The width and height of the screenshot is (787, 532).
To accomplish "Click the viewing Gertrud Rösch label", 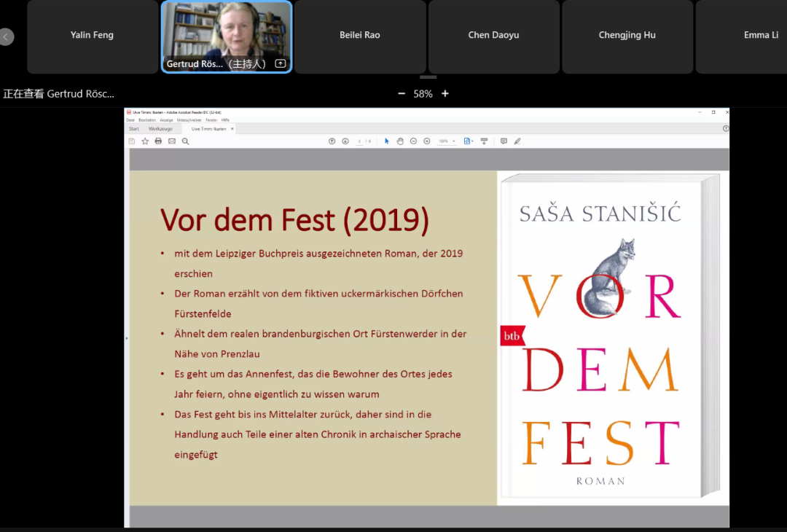I will pos(59,94).
